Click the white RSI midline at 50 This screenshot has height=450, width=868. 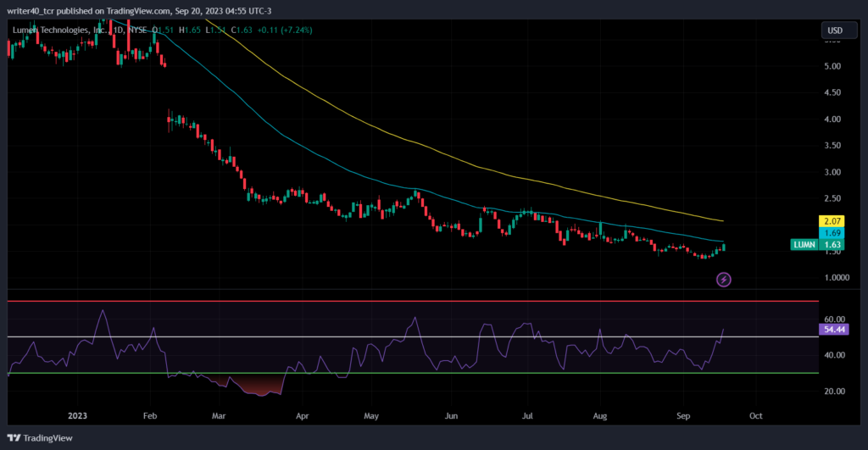tap(413, 336)
